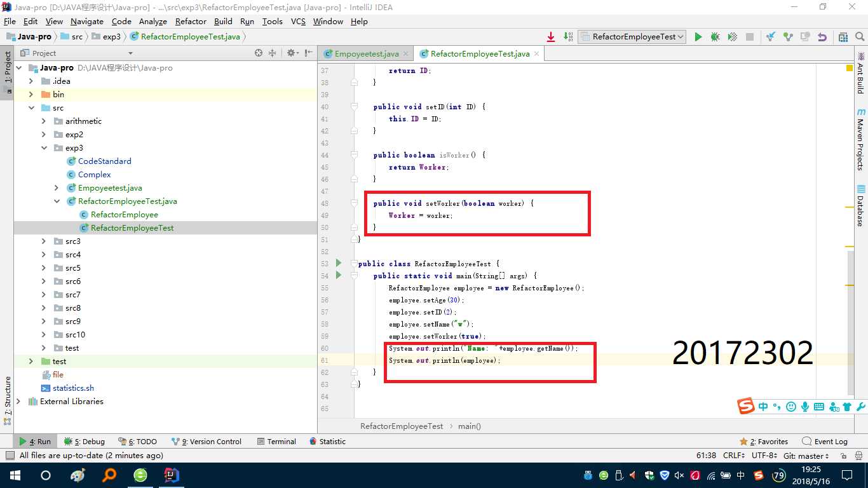Image resolution: width=868 pixels, height=488 pixels.
Task: Click Sogou input method S icon
Action: click(746, 407)
